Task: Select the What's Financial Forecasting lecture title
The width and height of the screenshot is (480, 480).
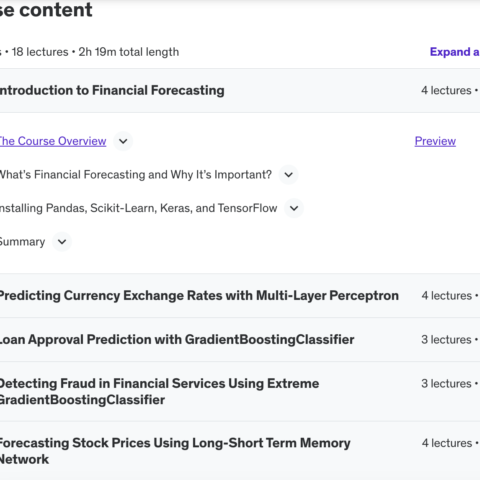Action: (x=136, y=175)
